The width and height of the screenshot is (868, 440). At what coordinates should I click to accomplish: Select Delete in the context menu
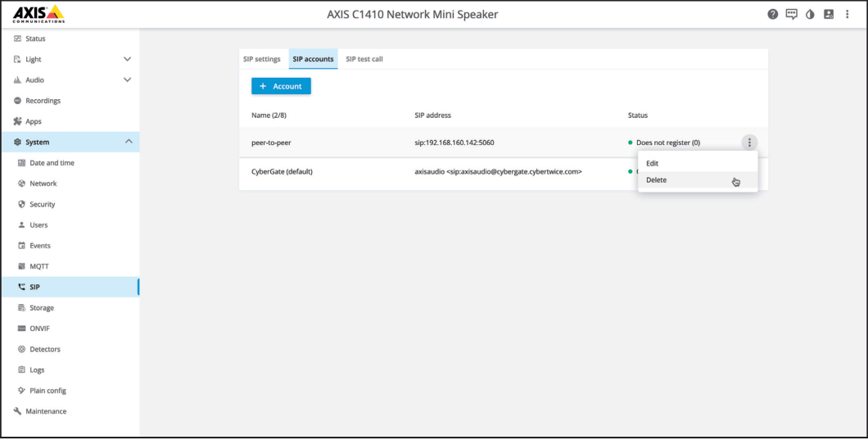click(x=657, y=180)
